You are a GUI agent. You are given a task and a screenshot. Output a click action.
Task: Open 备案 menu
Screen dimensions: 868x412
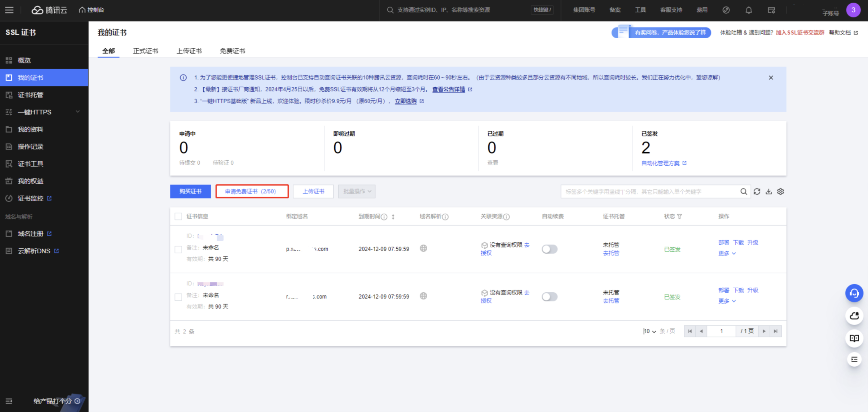[615, 10]
